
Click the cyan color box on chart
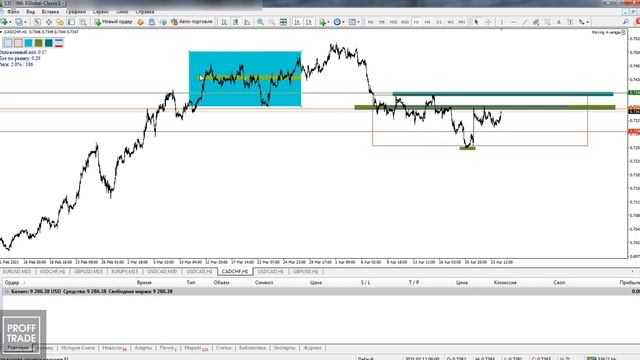28,43
